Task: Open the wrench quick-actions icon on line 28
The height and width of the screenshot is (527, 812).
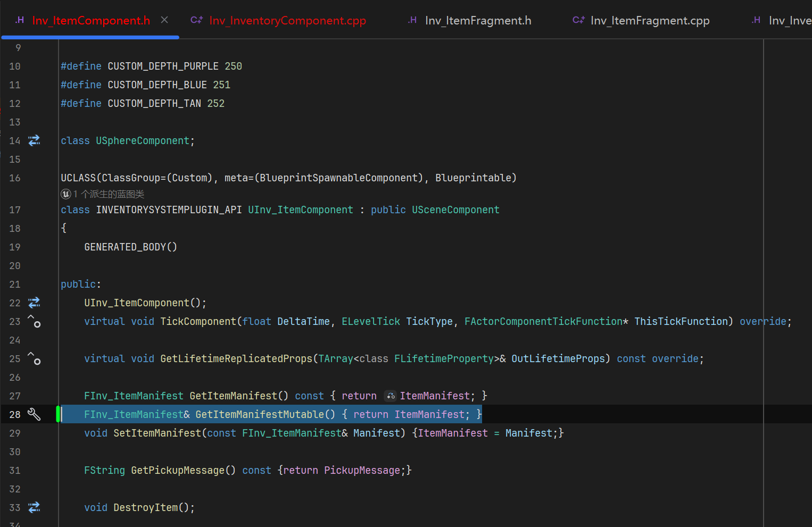Action: pos(34,414)
